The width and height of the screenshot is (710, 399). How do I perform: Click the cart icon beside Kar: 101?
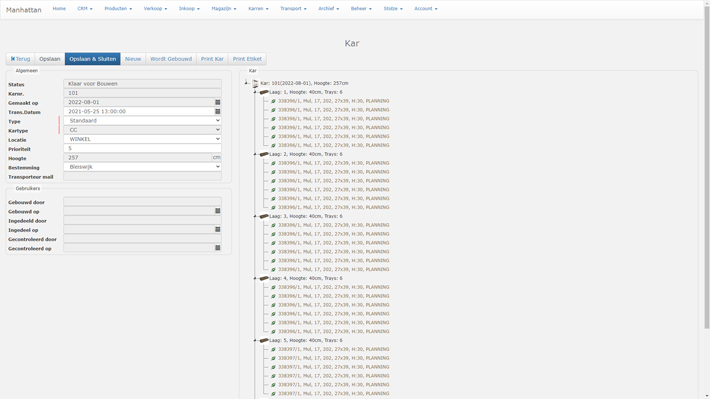[255, 83]
